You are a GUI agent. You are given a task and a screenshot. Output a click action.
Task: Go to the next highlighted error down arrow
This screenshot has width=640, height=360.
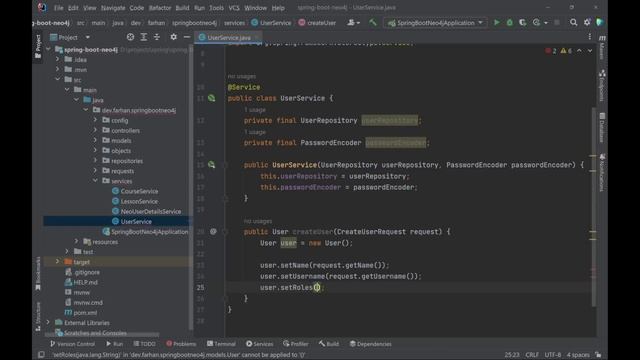pos(590,51)
